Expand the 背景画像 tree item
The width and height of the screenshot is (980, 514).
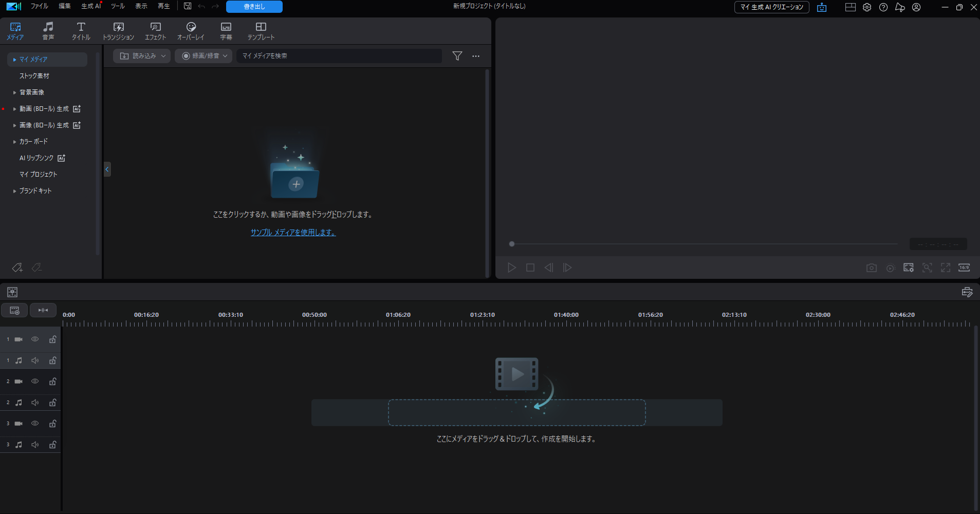[x=14, y=92]
